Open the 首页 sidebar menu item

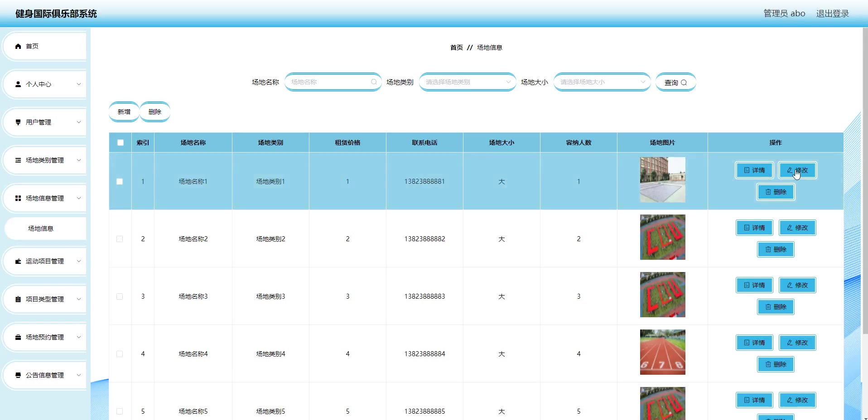45,46
